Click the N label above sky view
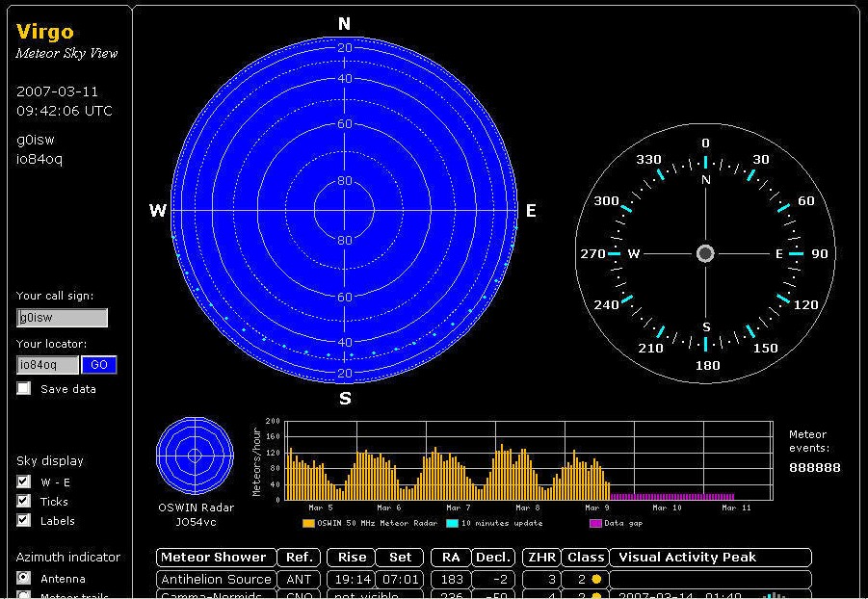The width and height of the screenshot is (868, 599). click(344, 24)
